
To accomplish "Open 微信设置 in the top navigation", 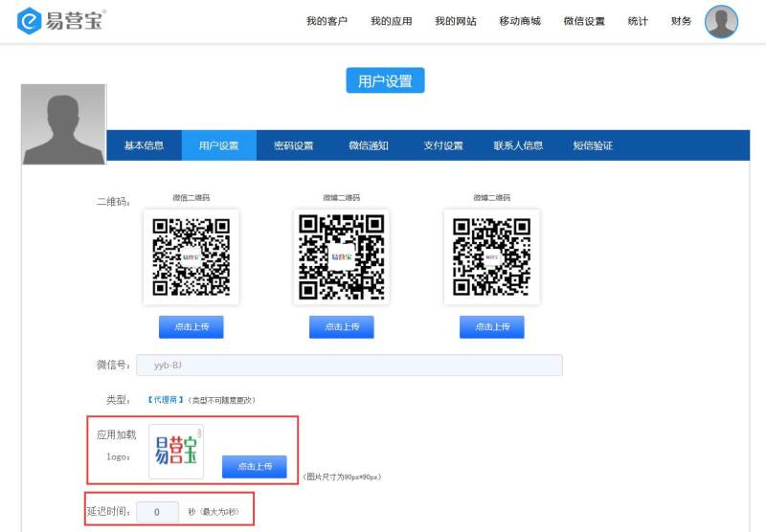I will coord(584,21).
